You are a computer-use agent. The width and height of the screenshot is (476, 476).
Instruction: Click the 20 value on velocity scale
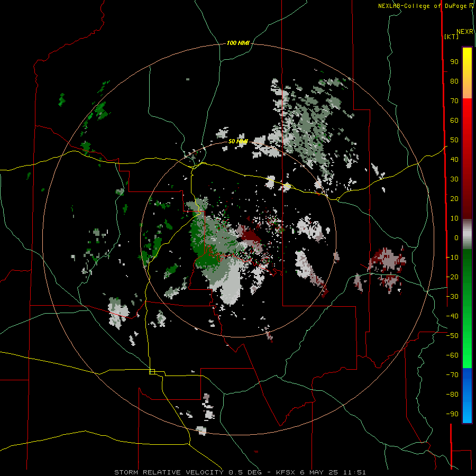coord(454,198)
